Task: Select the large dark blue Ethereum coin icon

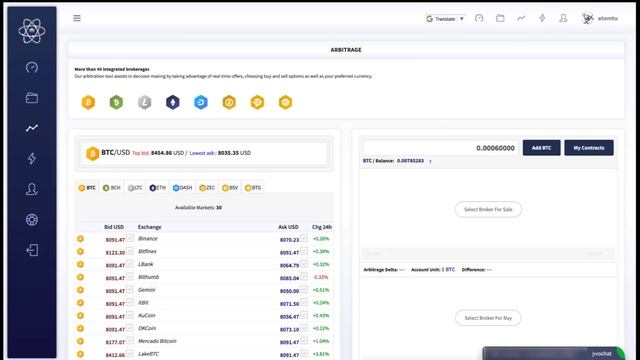Action: tap(173, 102)
